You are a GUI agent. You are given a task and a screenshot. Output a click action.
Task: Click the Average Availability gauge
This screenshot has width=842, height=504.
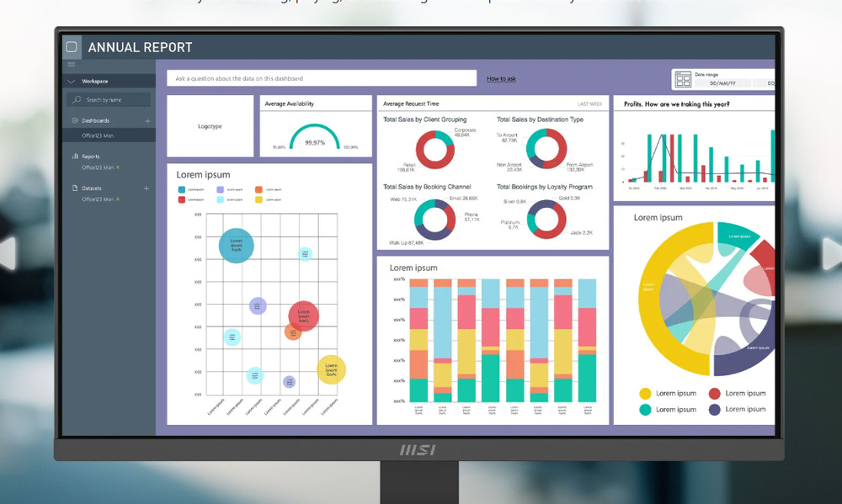[315, 136]
